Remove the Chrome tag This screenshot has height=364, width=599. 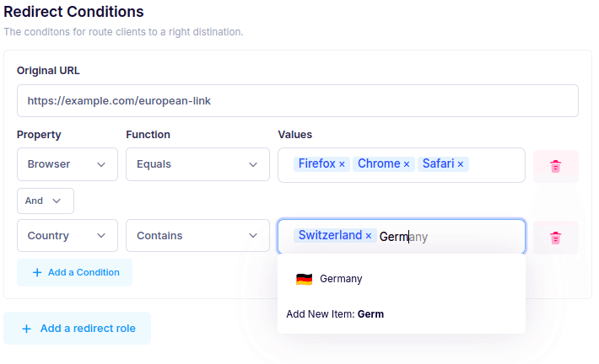[x=407, y=164]
